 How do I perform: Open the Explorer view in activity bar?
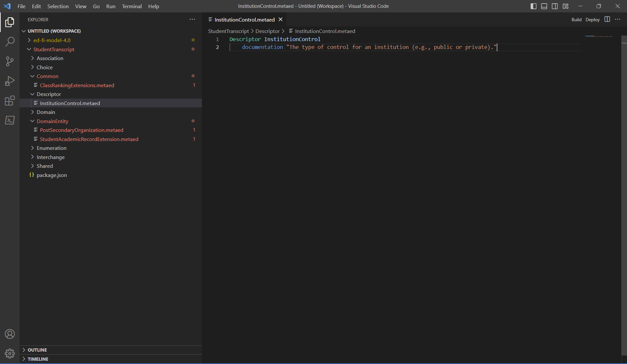[10, 22]
